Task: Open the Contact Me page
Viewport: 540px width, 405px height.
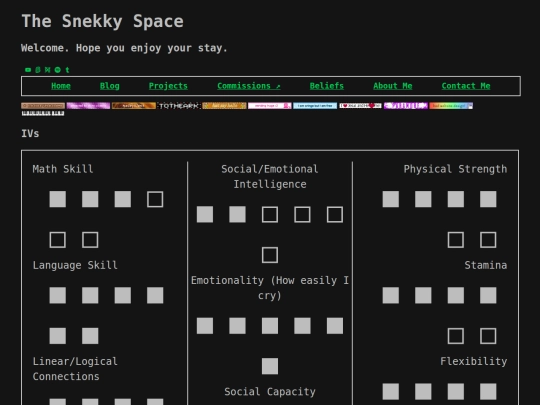Action: tap(466, 86)
